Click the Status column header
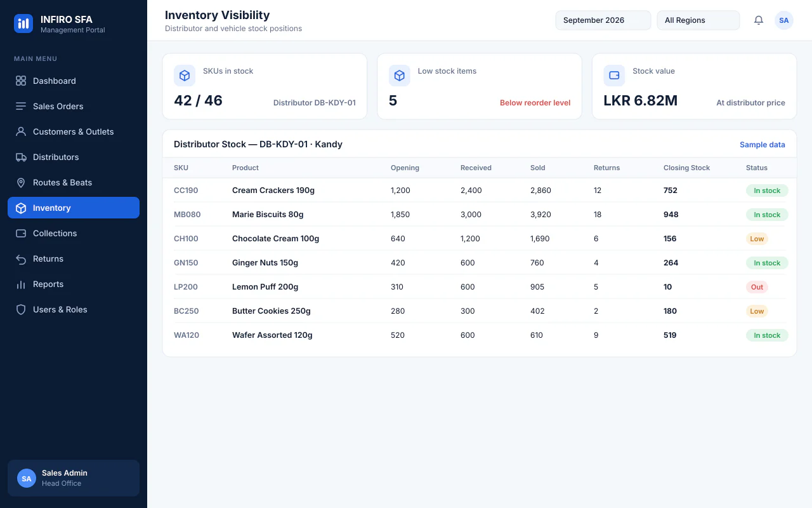The image size is (812, 508). pos(757,168)
